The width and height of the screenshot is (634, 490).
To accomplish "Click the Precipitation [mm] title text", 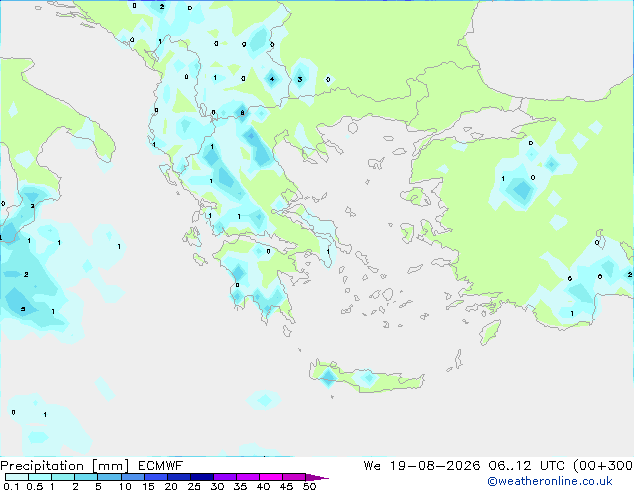I will pyautogui.click(x=64, y=466).
